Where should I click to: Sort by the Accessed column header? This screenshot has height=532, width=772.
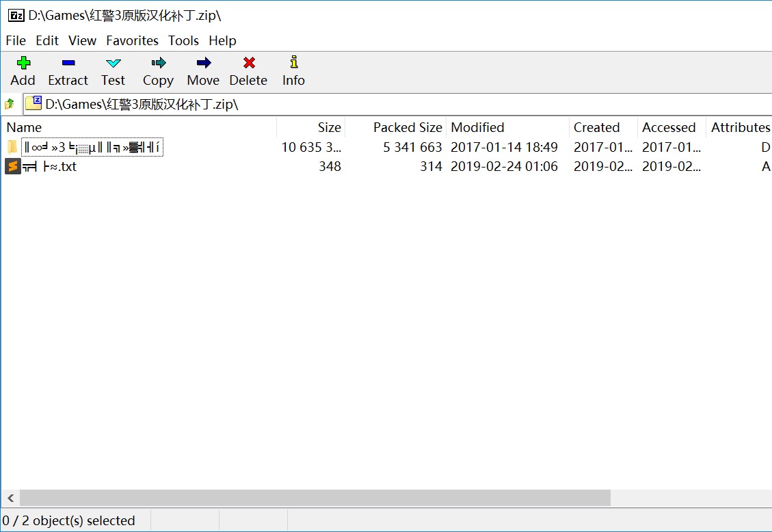(671, 127)
